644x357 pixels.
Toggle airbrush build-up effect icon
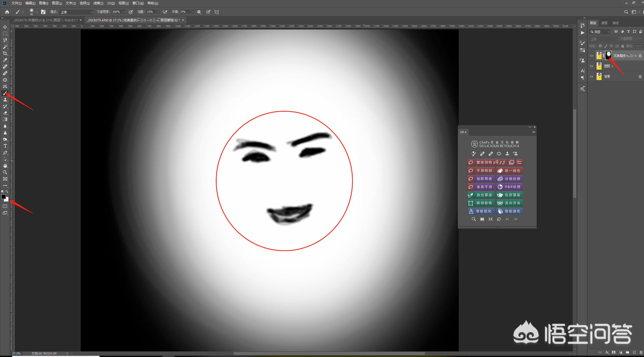click(165, 12)
